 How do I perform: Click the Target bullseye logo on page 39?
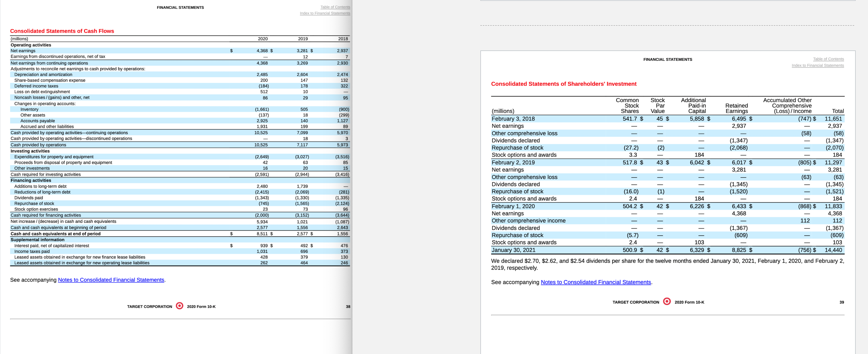[x=667, y=302]
